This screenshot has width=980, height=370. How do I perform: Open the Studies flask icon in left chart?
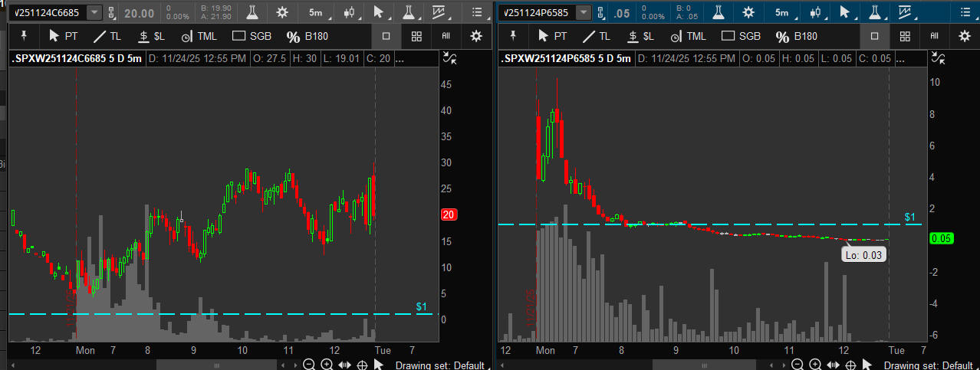(252, 12)
